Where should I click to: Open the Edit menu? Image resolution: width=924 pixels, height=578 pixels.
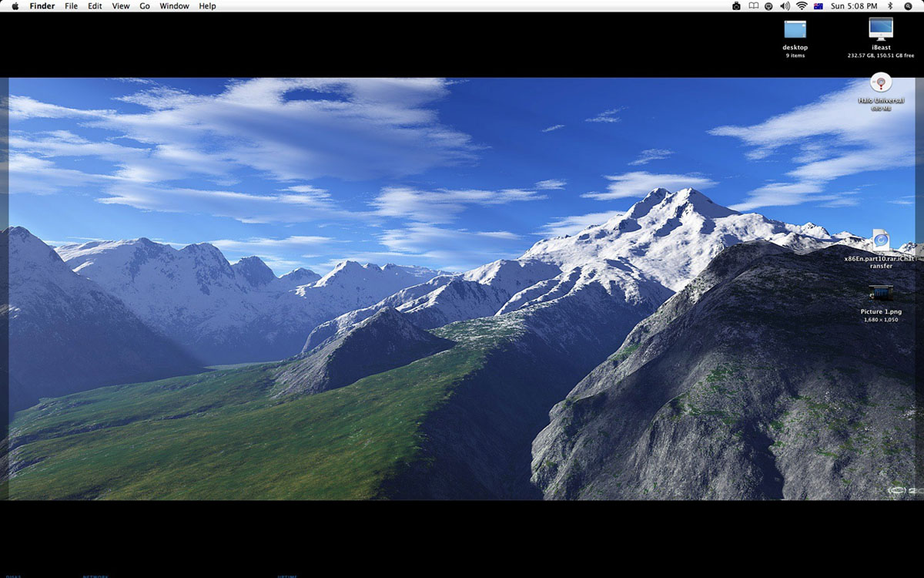pos(95,6)
